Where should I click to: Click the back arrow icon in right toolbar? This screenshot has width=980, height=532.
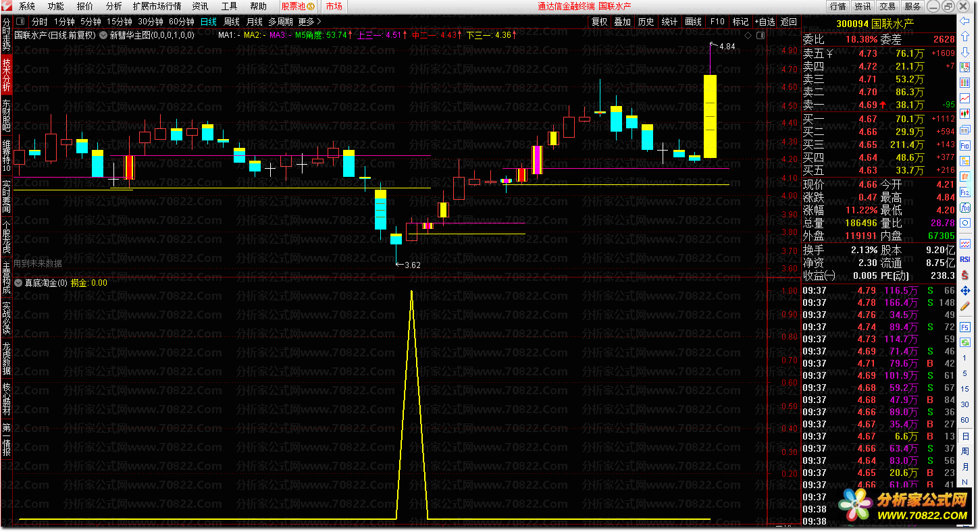coord(965,21)
